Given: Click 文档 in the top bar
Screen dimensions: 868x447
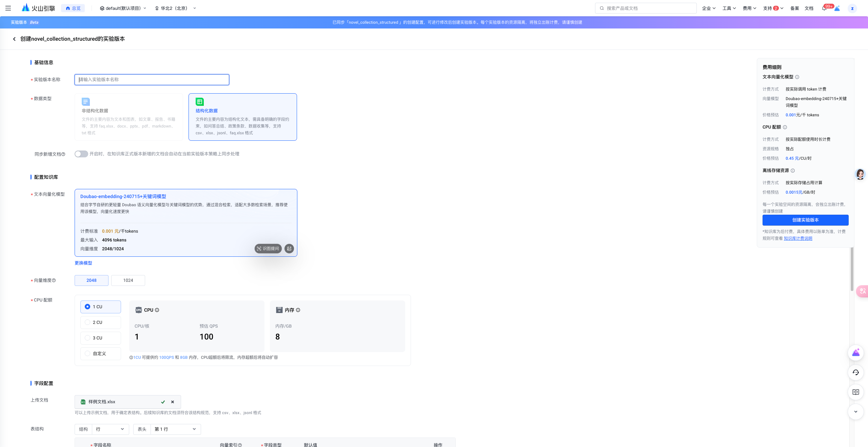Looking at the screenshot, I should coord(809,8).
